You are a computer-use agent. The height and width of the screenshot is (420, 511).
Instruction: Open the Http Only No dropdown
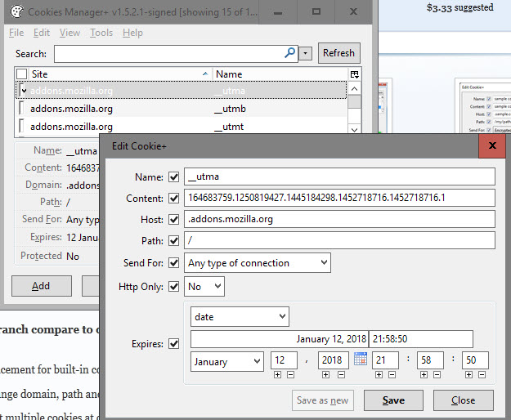pos(204,287)
